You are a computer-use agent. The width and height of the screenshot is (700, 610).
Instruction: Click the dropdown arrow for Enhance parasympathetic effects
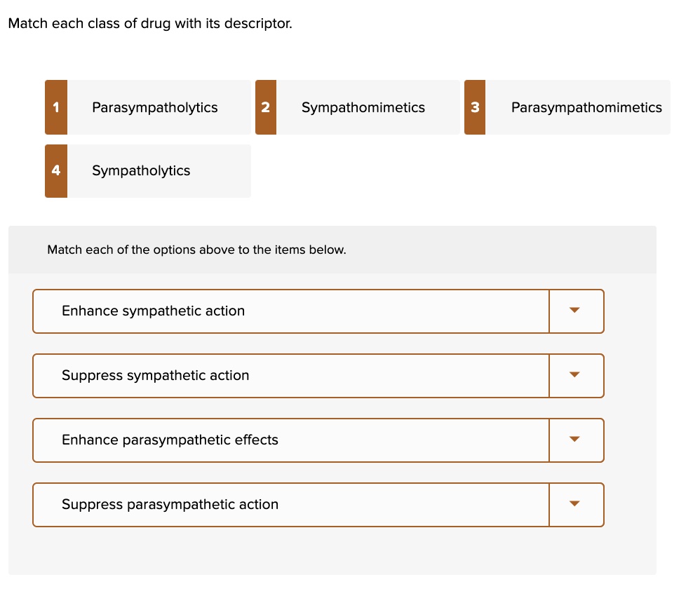[575, 440]
